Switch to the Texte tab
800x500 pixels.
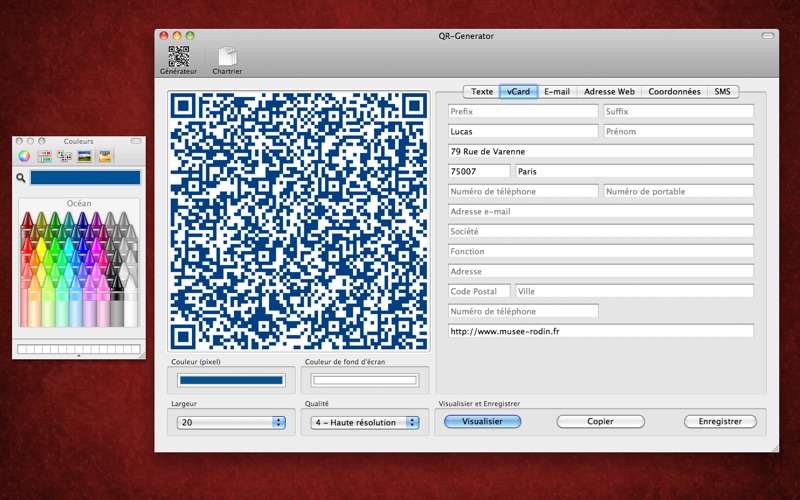pyautogui.click(x=482, y=91)
